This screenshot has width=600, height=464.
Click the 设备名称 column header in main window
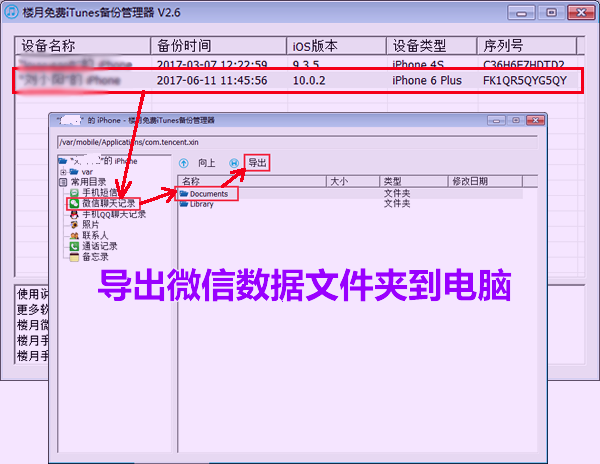click(x=83, y=46)
